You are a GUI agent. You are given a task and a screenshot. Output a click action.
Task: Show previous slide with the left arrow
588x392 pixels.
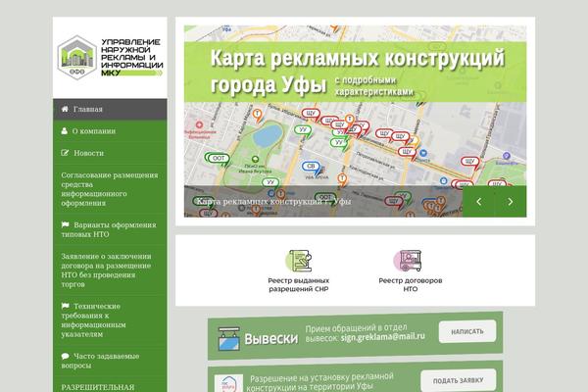tap(478, 202)
